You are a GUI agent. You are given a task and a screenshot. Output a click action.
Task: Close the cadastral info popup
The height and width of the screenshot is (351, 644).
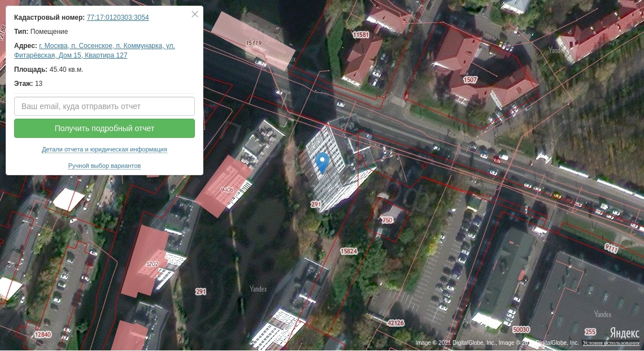click(195, 14)
